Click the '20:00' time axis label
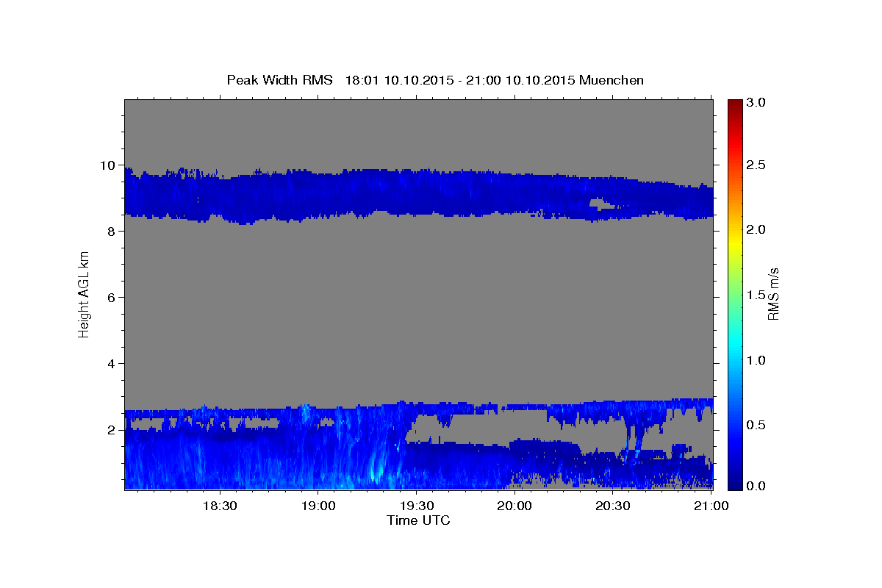This screenshot has height=588, width=882. [x=514, y=506]
